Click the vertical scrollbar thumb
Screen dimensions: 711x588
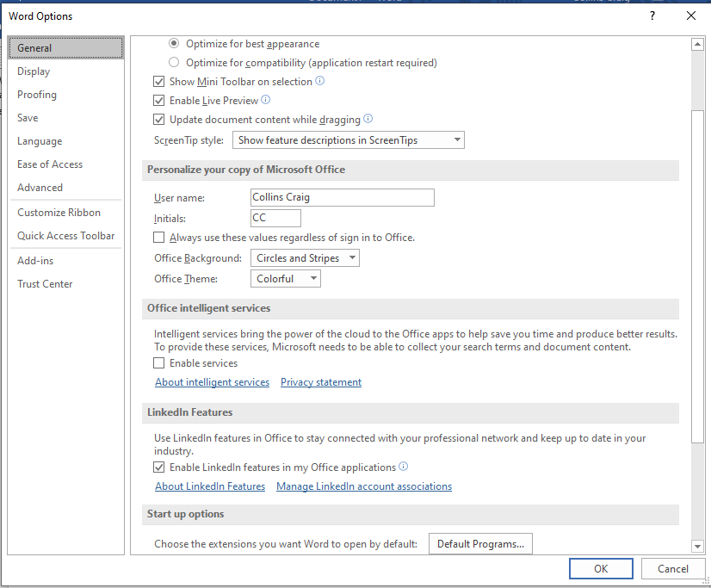click(697, 276)
